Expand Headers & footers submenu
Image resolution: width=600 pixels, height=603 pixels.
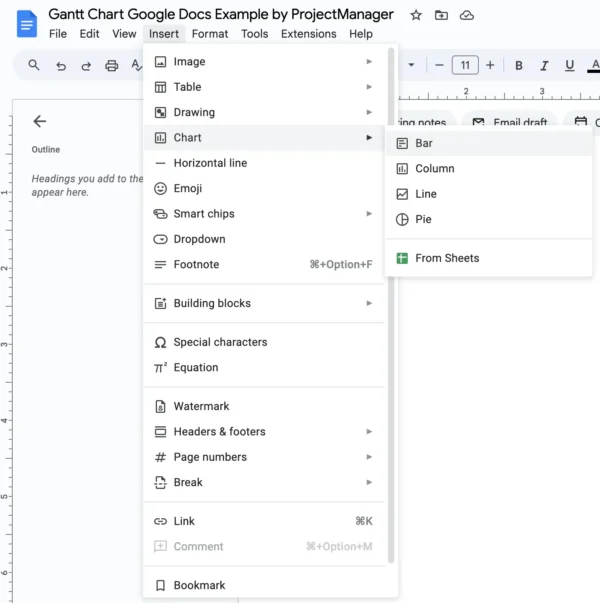[x=264, y=432]
